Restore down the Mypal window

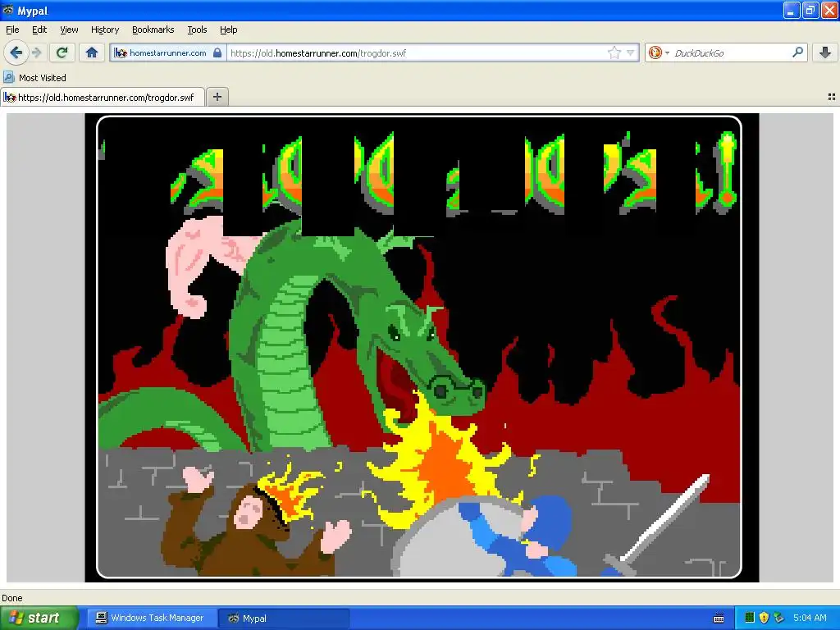[810, 10]
